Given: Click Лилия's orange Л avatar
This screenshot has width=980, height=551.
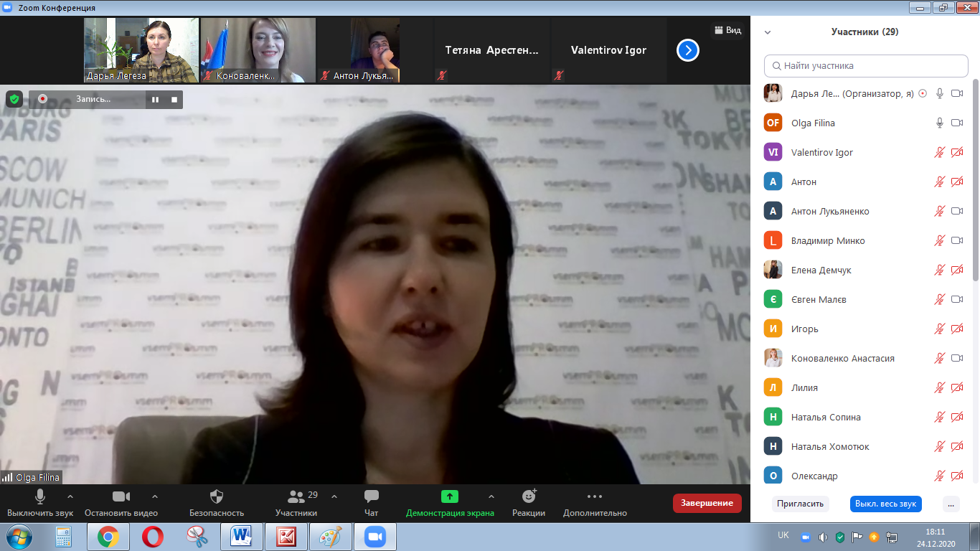Looking at the screenshot, I should coord(773,387).
